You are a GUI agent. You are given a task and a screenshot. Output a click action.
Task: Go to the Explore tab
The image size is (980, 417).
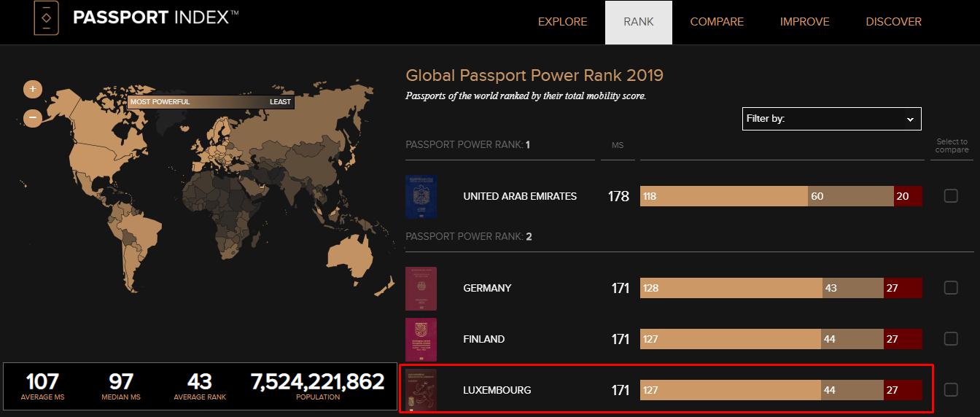click(x=562, y=22)
